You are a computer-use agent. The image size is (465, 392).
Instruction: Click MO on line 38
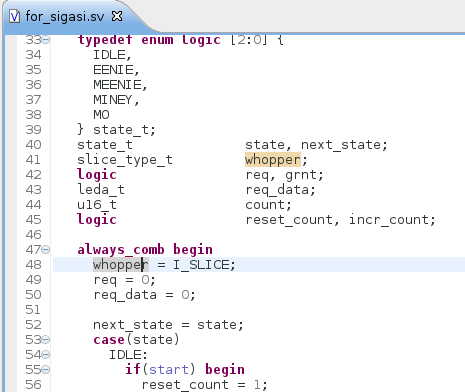pos(101,115)
